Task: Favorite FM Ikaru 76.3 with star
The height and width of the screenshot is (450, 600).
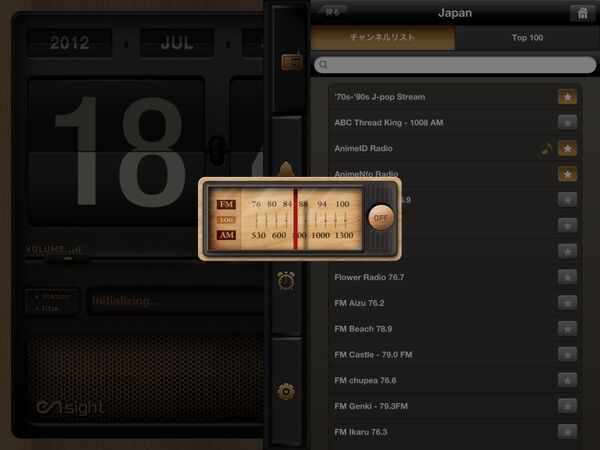Action: 567,432
